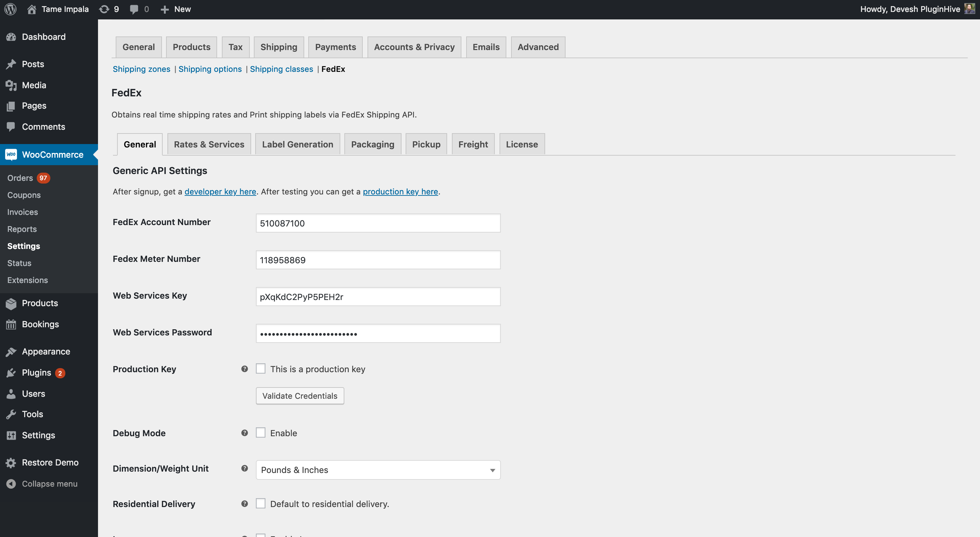980x537 pixels.
Task: Click the Users person icon
Action: 11,394
